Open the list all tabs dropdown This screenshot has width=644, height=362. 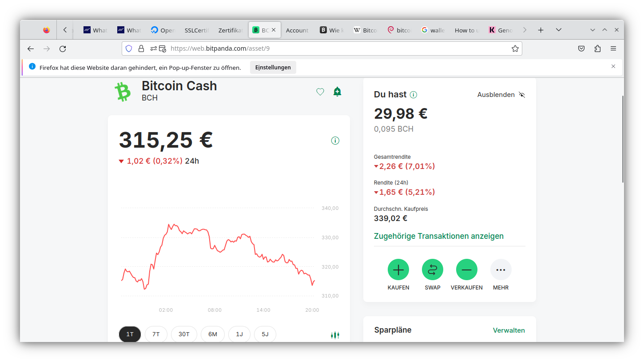pos(559,30)
